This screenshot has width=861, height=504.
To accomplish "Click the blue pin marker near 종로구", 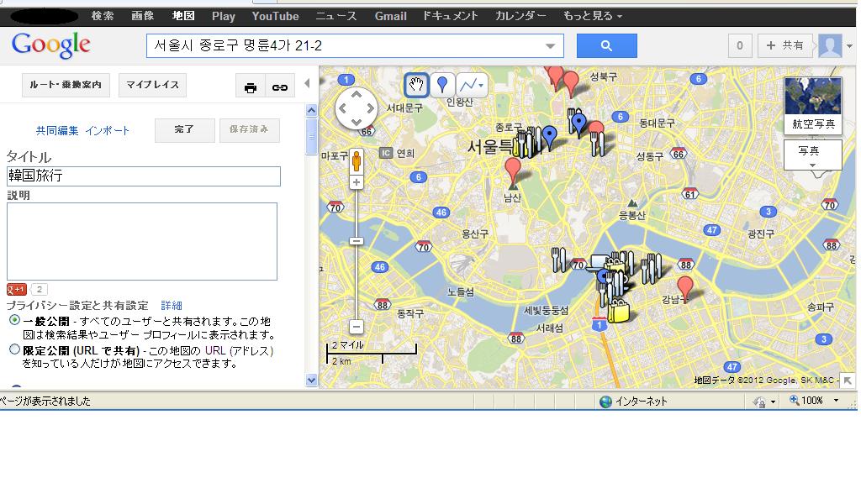I will point(549,137).
